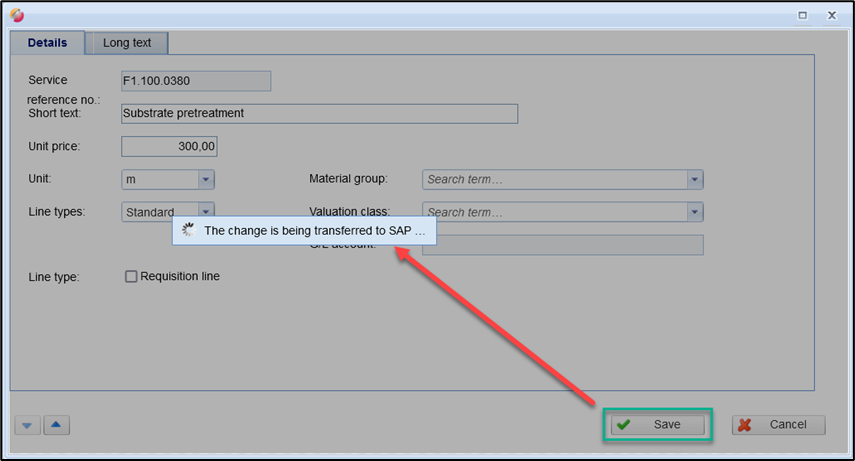The width and height of the screenshot is (855, 461).
Task: Open the Material group dropdown arrow
Action: 695,180
